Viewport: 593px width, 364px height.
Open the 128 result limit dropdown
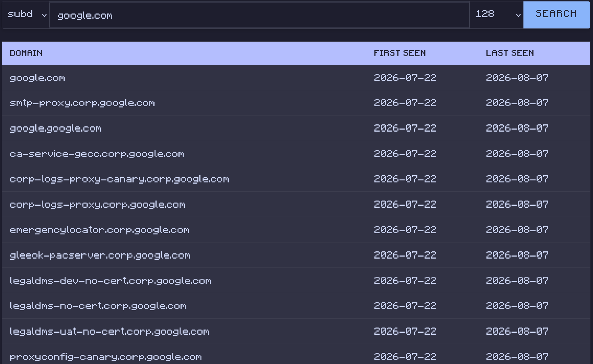click(496, 15)
